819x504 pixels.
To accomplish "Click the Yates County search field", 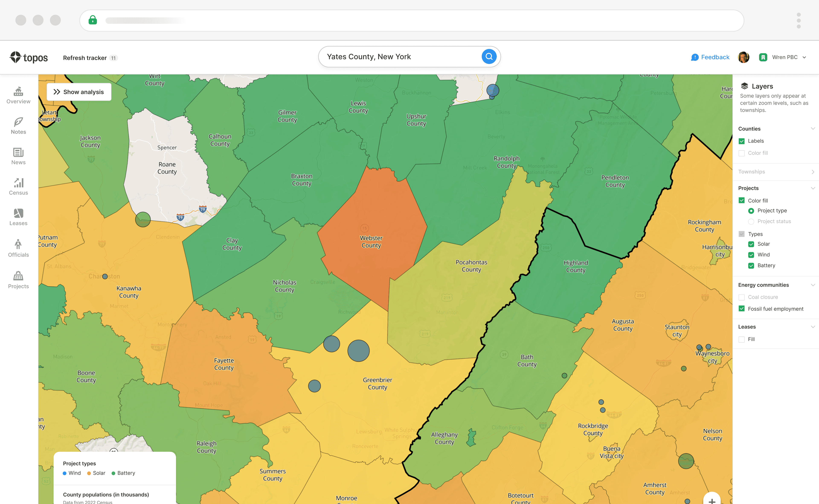I will coord(400,57).
